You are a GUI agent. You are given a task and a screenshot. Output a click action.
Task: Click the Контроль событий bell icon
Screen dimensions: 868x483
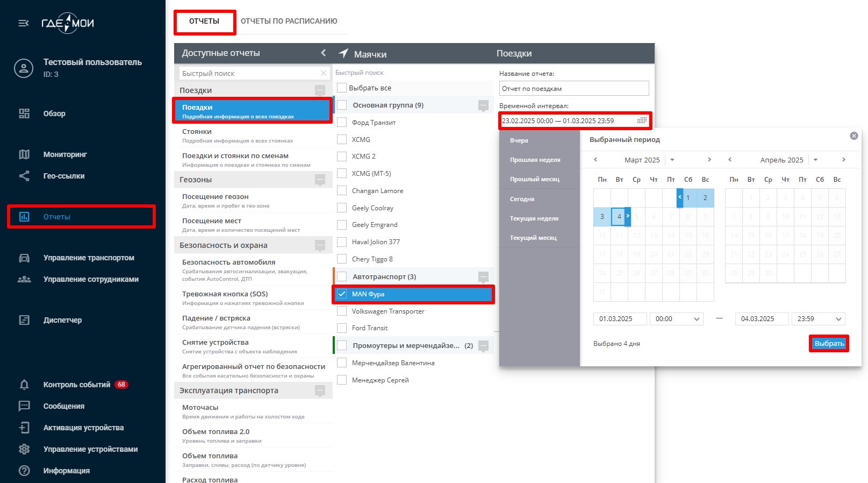click(x=24, y=385)
